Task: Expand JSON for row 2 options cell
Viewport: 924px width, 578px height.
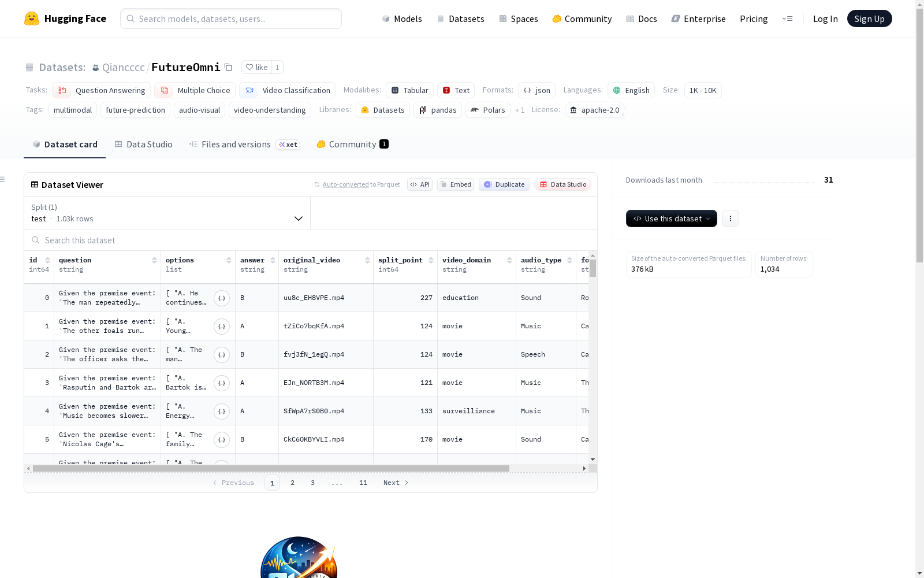Action: click(x=222, y=355)
